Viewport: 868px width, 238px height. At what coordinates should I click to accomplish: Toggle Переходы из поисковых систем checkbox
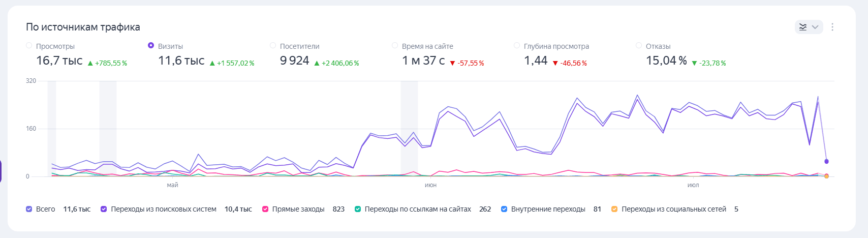coord(104,209)
